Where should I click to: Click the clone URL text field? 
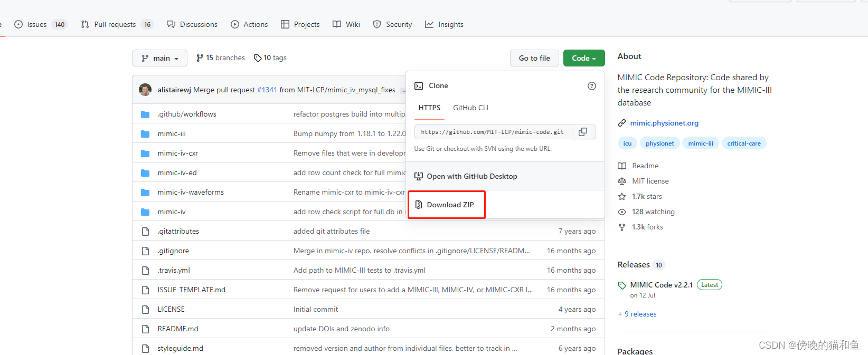point(493,132)
